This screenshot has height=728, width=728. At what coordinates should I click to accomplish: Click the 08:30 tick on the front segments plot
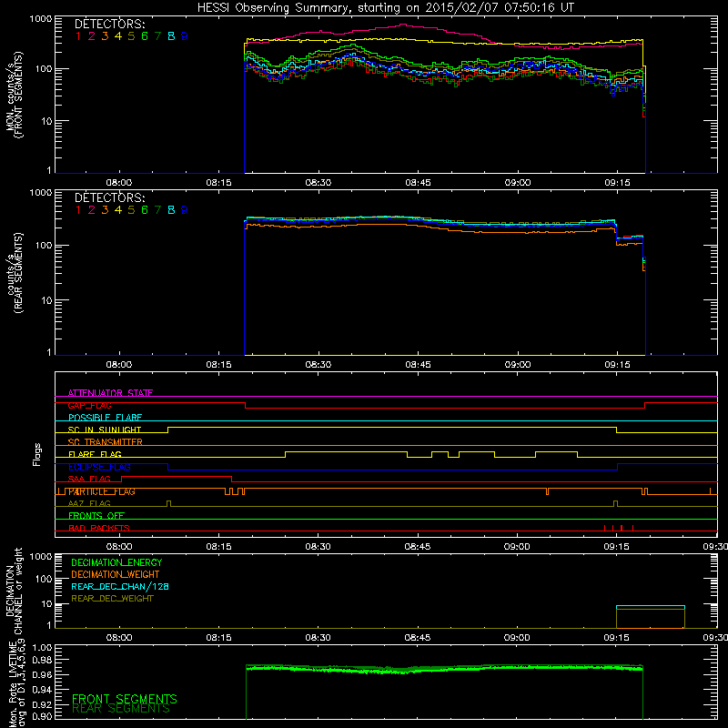pyautogui.click(x=318, y=183)
